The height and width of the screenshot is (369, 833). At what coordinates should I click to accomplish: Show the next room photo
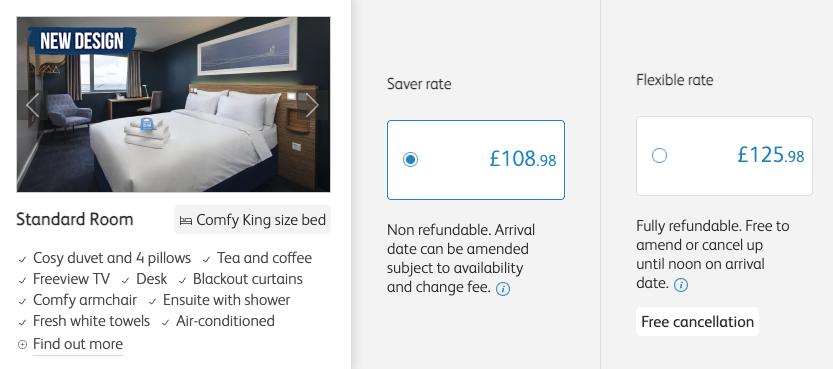tap(312, 105)
